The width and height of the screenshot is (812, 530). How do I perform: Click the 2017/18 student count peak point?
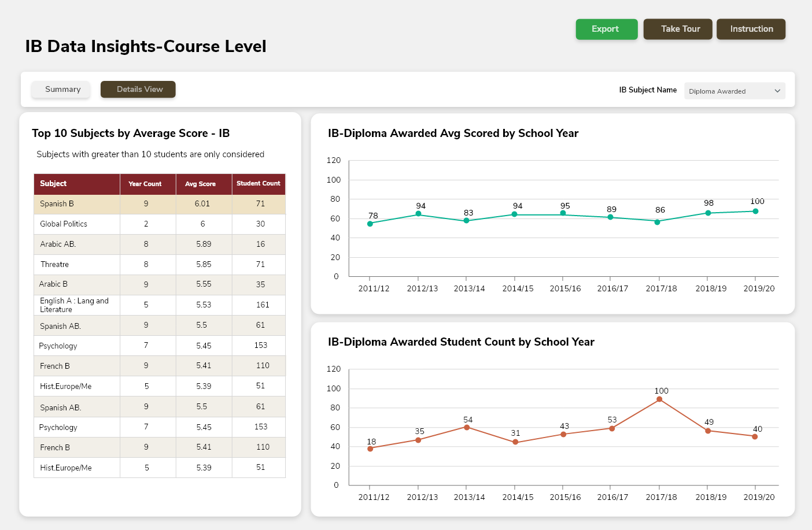(x=659, y=399)
